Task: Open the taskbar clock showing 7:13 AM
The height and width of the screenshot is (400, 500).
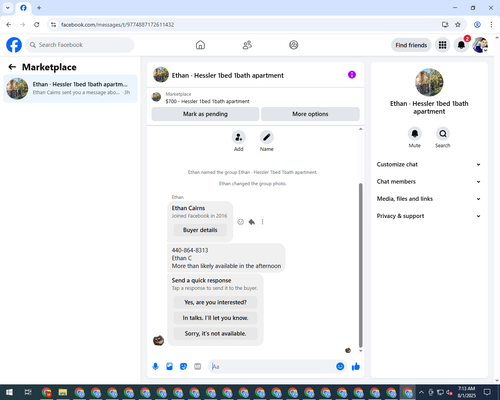Action: point(466,392)
